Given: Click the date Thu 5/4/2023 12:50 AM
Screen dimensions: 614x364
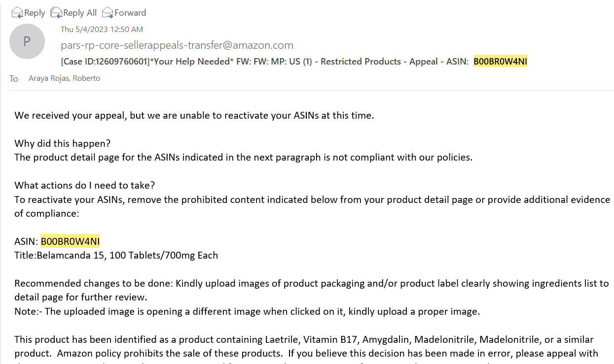Looking at the screenshot, I should [x=102, y=30].
